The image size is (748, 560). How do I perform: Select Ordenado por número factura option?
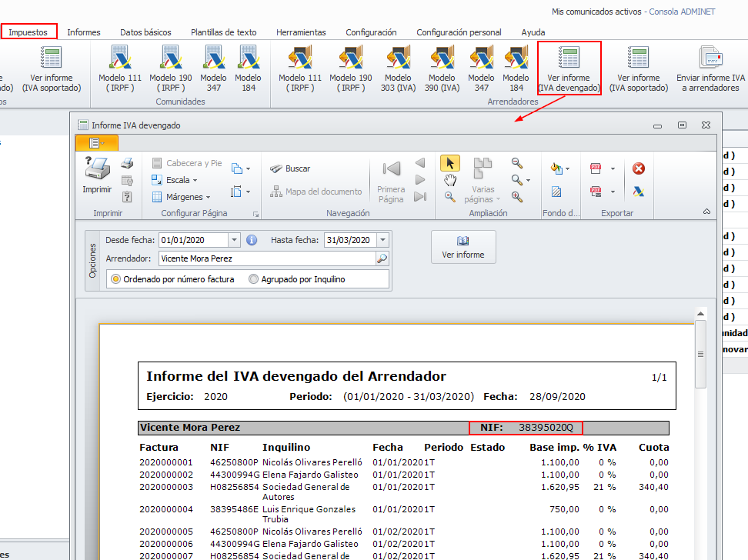click(116, 279)
